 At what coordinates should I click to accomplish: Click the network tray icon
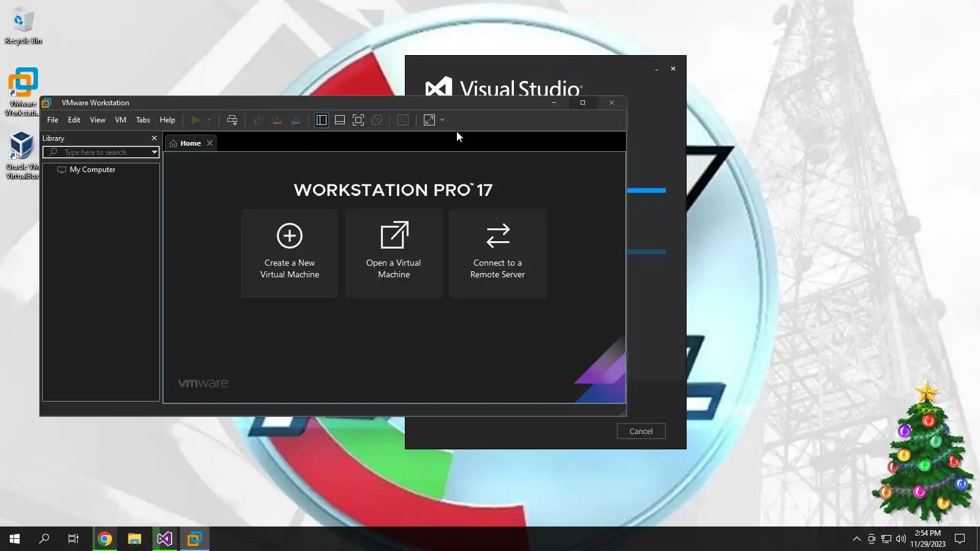886,539
